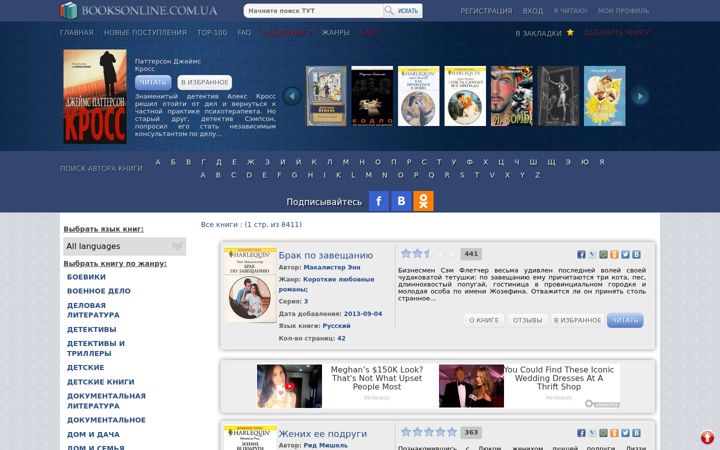720x450 pixels.
Task: Click the red scroll-to-top arrow icon
Action: coord(708,438)
